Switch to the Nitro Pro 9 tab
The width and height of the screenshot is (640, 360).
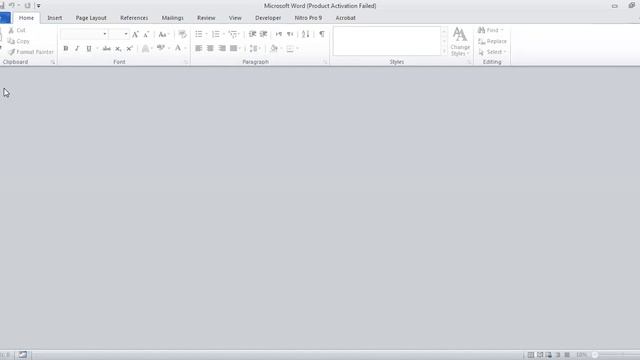308,18
